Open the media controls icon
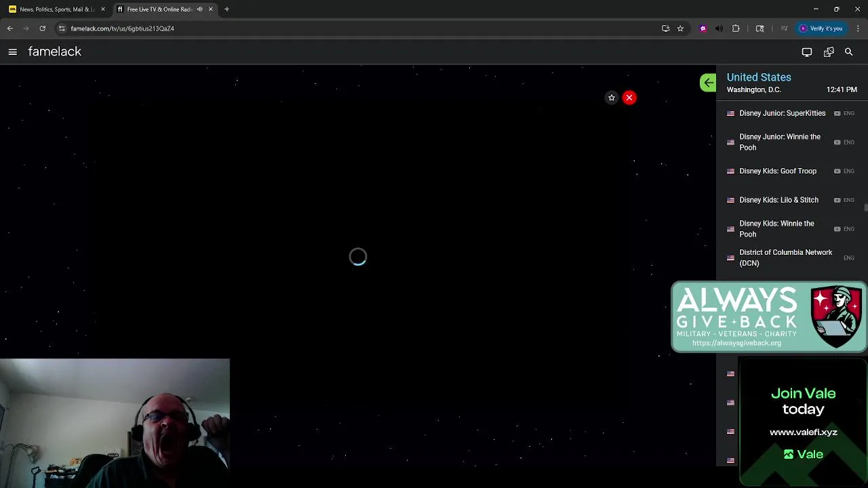The height and width of the screenshot is (488, 868). (784, 28)
